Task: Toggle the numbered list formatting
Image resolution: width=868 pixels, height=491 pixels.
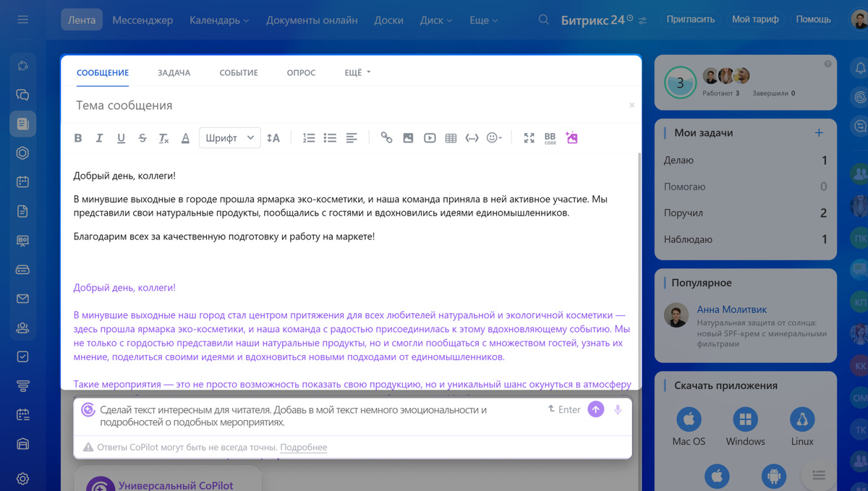Action: 309,137
